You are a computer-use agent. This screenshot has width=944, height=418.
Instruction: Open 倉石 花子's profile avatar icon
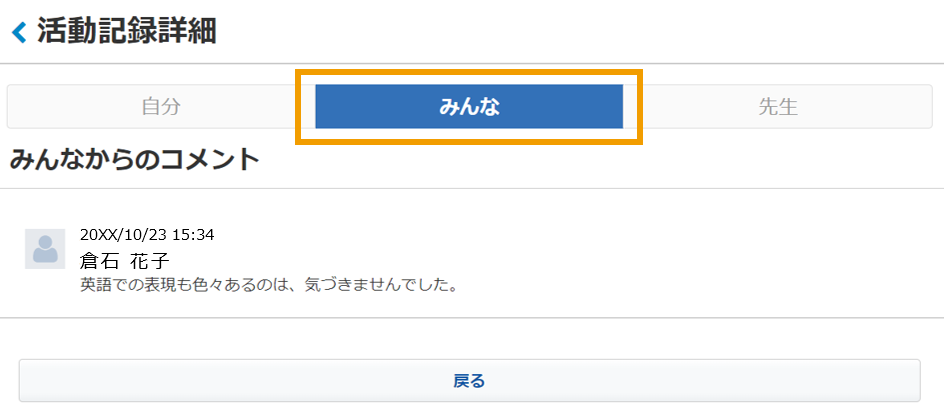tap(45, 249)
